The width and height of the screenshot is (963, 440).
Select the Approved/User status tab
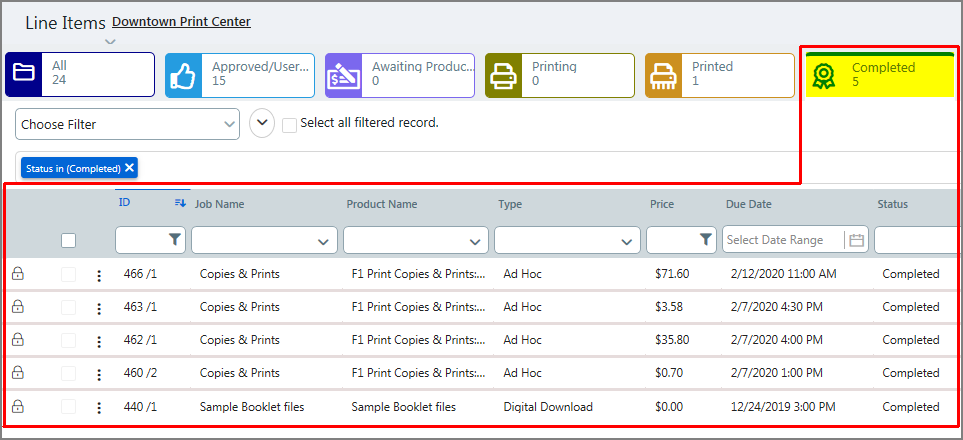(239, 75)
